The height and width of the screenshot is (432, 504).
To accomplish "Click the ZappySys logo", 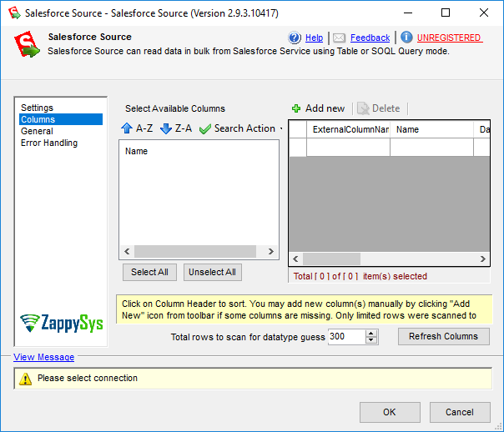I will click(61, 323).
